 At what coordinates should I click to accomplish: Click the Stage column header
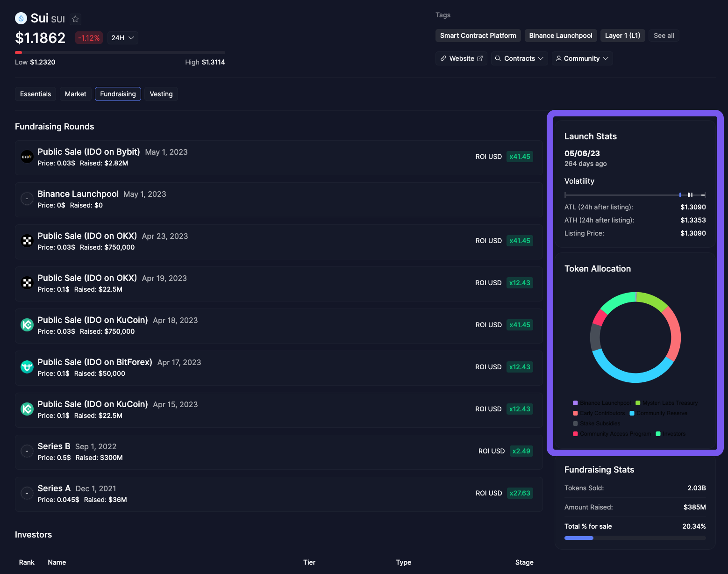[524, 562]
